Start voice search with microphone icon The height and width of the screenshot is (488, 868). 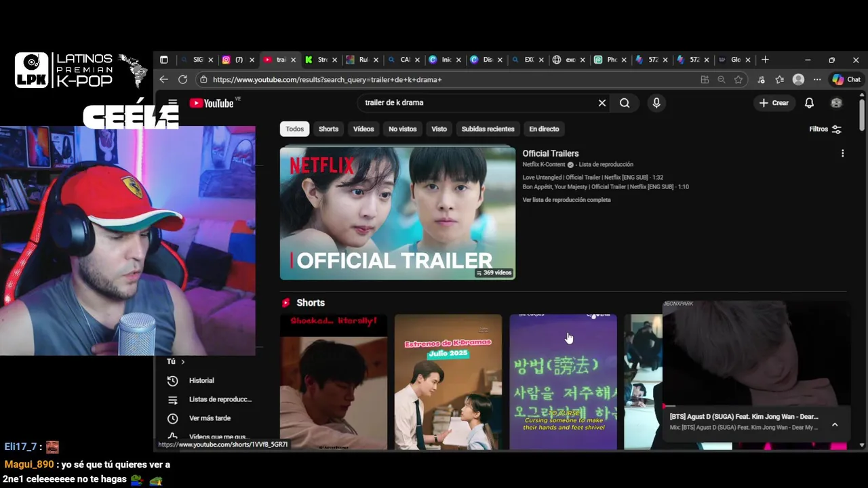pos(656,103)
